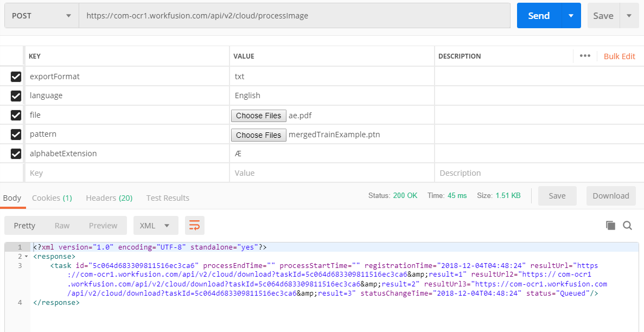Click the language key cell
Viewport: 644px width, 332px height.
click(x=127, y=95)
